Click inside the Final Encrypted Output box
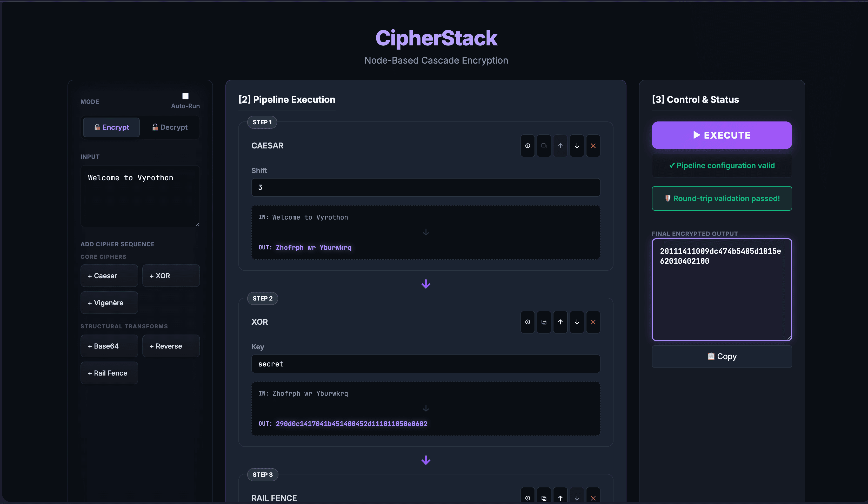This screenshot has width=868, height=504. [x=722, y=290]
